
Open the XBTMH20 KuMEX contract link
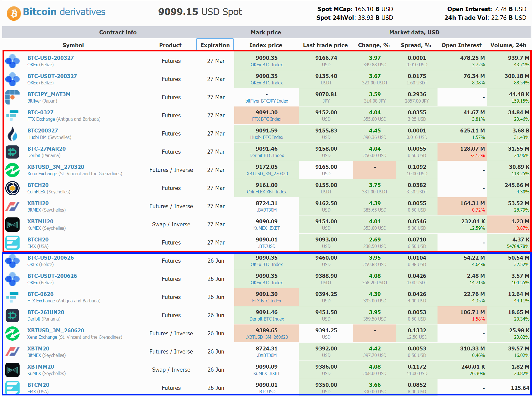[x=40, y=221]
